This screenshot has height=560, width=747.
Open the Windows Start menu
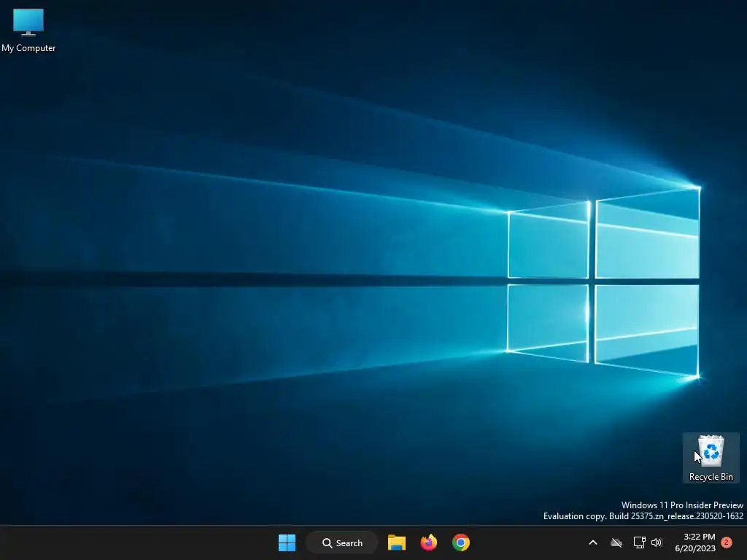[287, 542]
